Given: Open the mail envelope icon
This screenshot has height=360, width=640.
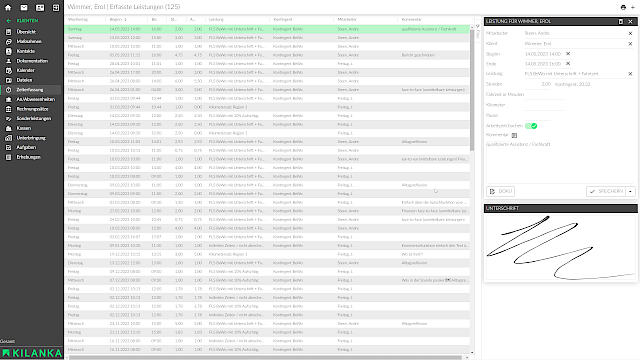Looking at the screenshot, I should [24, 7].
